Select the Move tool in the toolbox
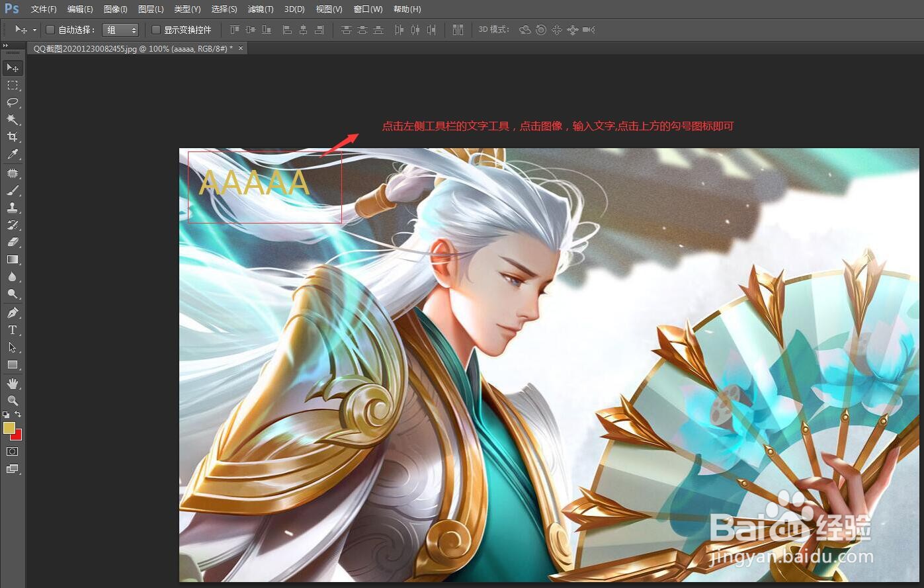The height and width of the screenshot is (588, 924). (13, 68)
